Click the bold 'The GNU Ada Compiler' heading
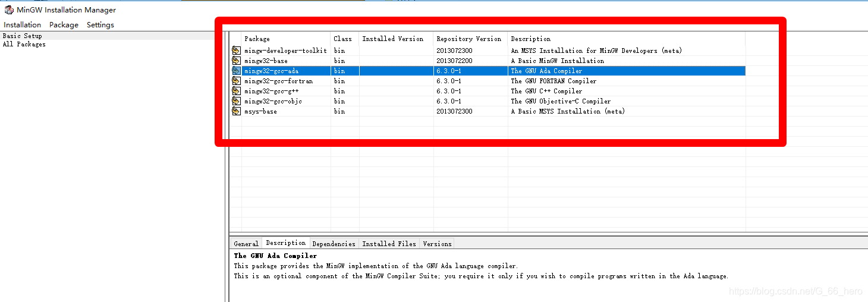868x302 pixels. click(x=275, y=256)
